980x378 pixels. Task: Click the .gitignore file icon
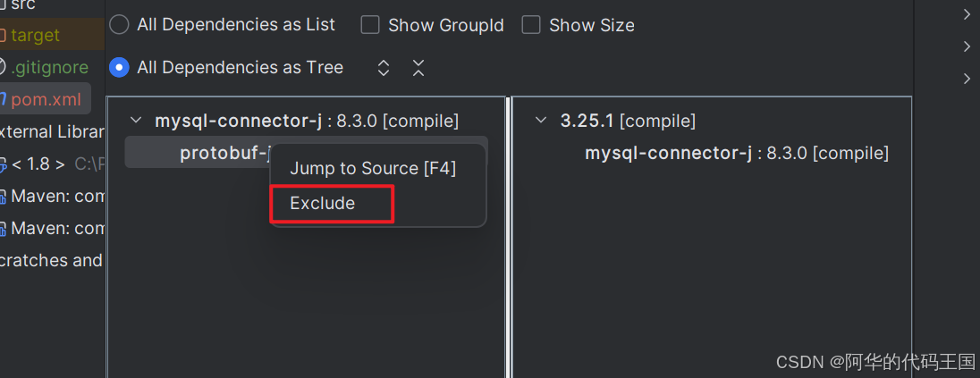pyautogui.click(x=3, y=67)
